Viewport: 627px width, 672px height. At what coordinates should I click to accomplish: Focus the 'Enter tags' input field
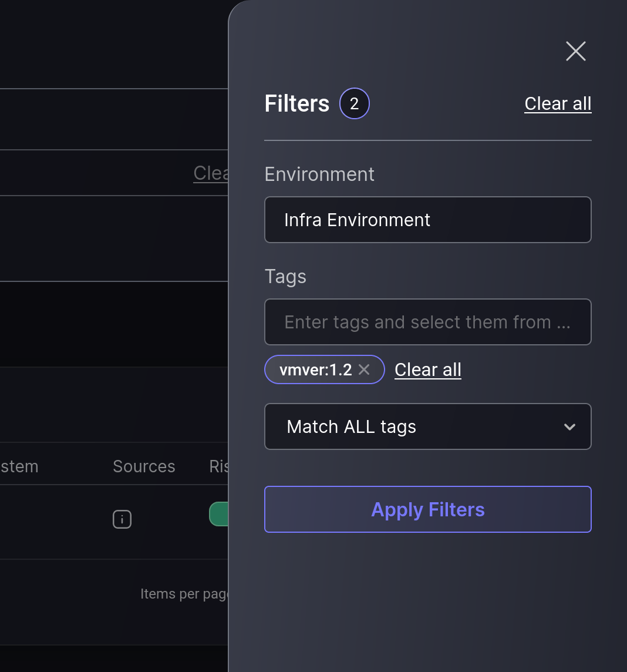click(x=427, y=322)
